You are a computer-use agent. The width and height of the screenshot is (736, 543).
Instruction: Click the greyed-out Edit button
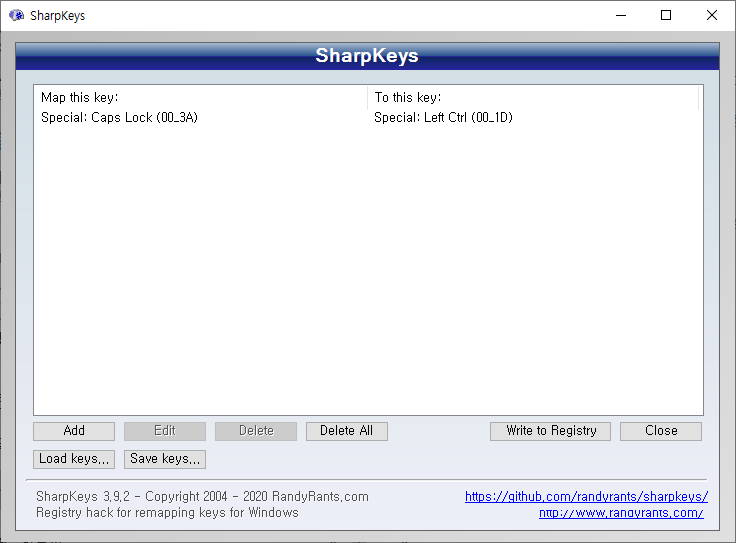(x=165, y=431)
